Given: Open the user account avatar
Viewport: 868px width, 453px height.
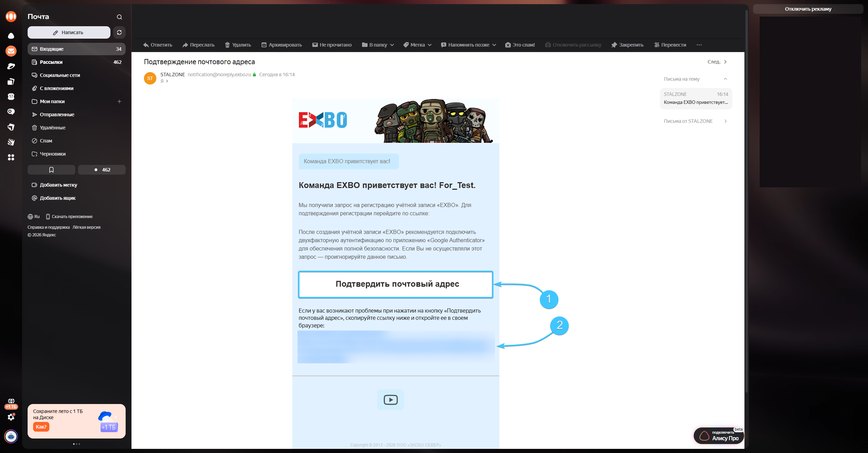Looking at the screenshot, I should tap(11, 436).
